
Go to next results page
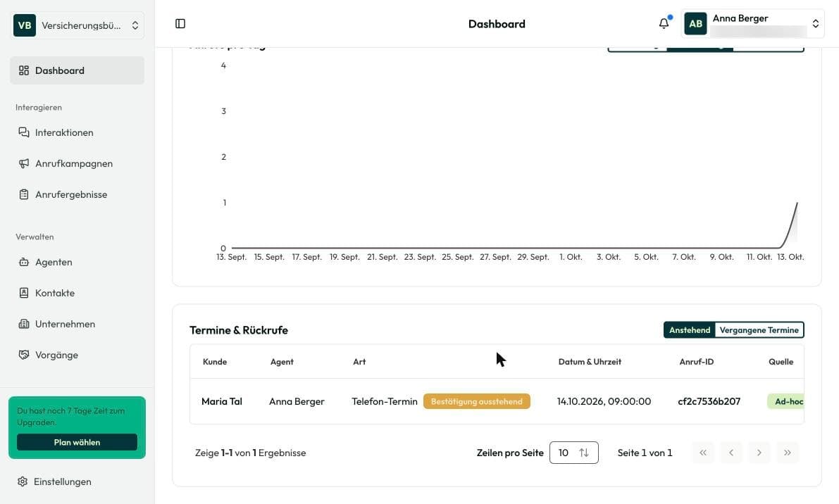click(x=759, y=453)
